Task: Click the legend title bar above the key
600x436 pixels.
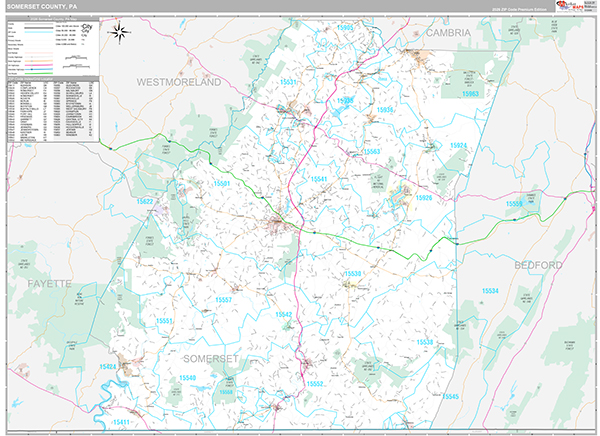Action: coord(53,18)
